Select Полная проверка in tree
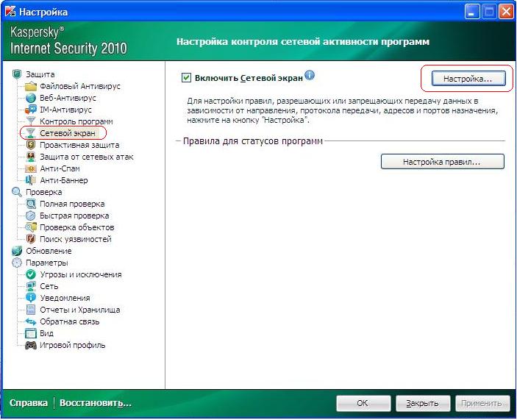Viewport: 517px width, 420px height. [x=72, y=204]
